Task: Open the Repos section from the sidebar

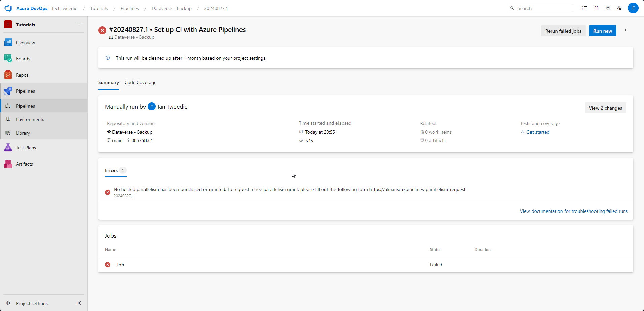Action: pyautogui.click(x=22, y=75)
